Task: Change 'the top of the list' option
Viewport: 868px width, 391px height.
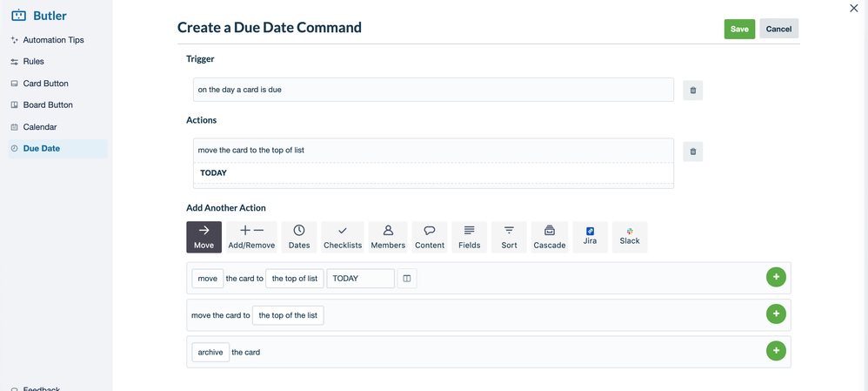Action: tap(288, 315)
